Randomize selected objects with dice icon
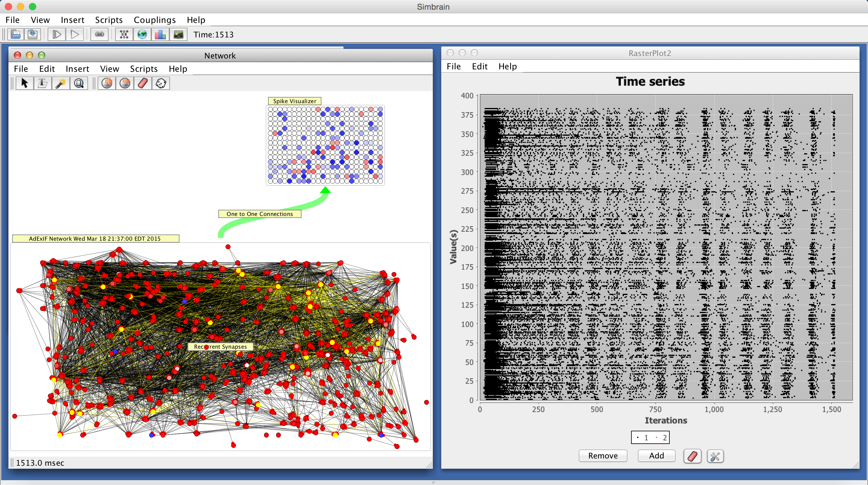868x485 pixels. coord(161,83)
